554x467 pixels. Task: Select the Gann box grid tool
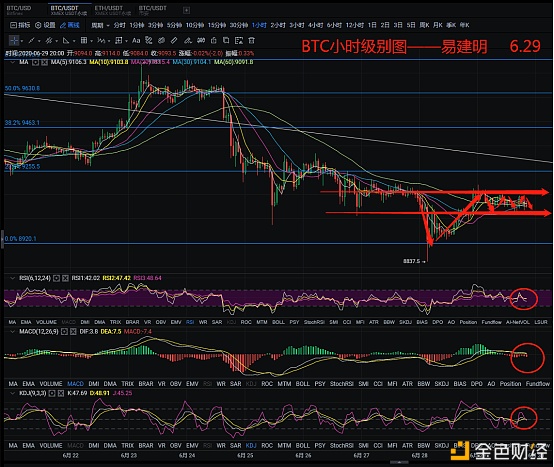(x=118, y=40)
